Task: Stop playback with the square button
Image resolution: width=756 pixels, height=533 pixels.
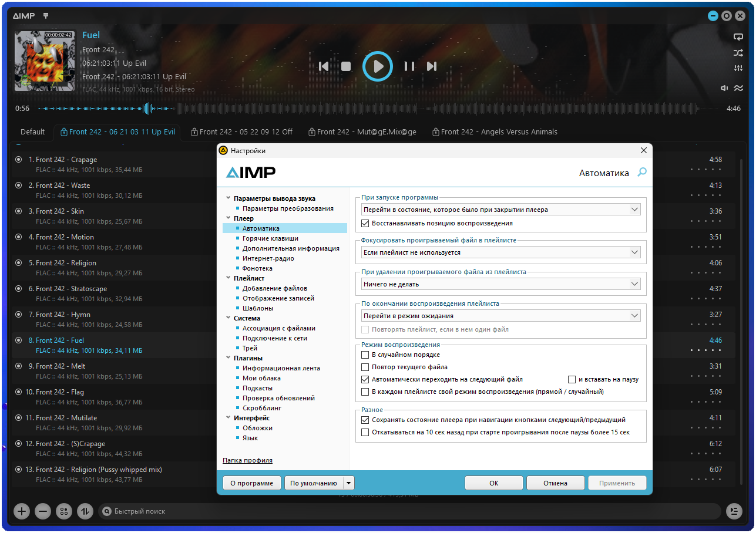Action: (x=346, y=66)
